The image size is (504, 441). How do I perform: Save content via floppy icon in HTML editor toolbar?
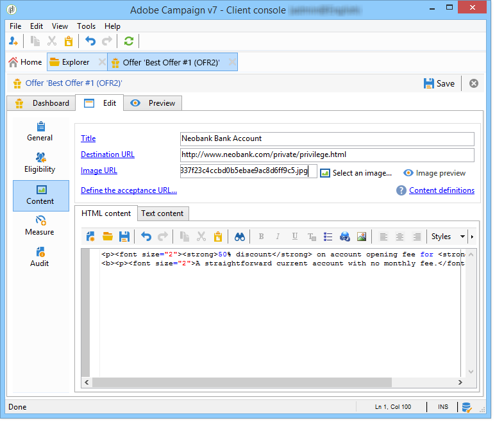coord(124,237)
